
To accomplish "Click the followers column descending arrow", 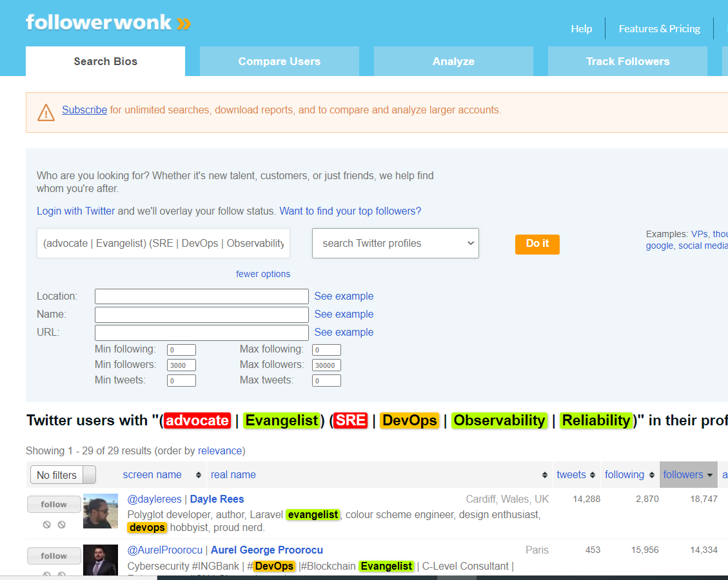I will pyautogui.click(x=710, y=475).
